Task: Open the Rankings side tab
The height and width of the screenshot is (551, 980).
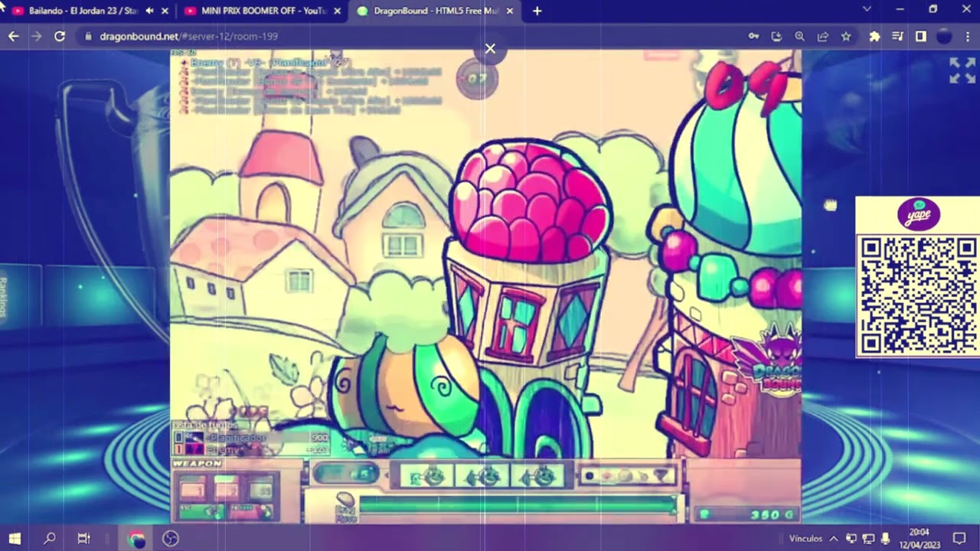Action: tap(4, 297)
